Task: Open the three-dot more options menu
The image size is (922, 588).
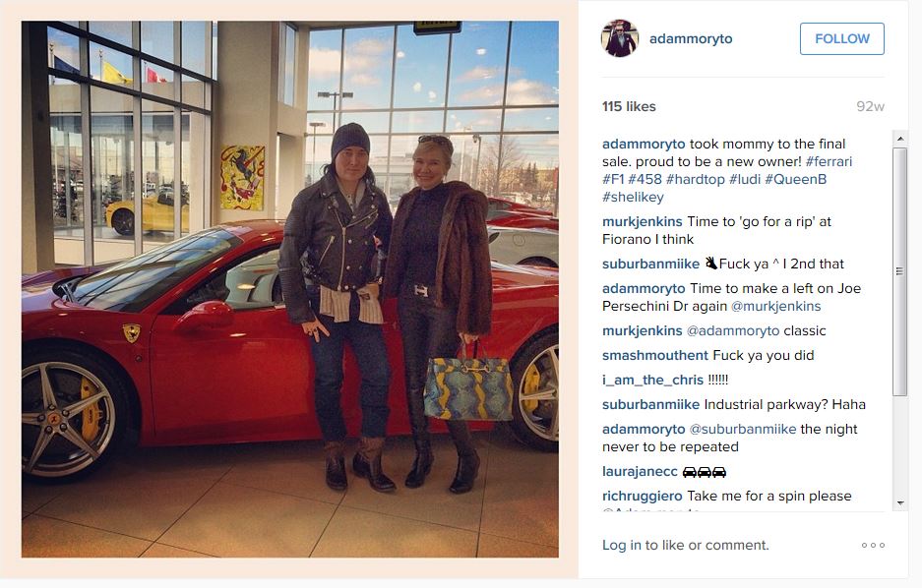Action: pyautogui.click(x=873, y=545)
